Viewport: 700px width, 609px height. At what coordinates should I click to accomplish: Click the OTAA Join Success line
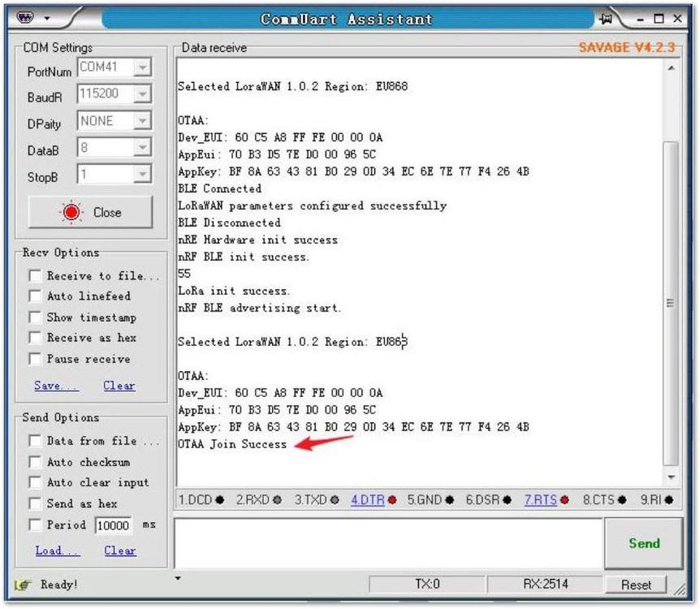(232, 444)
